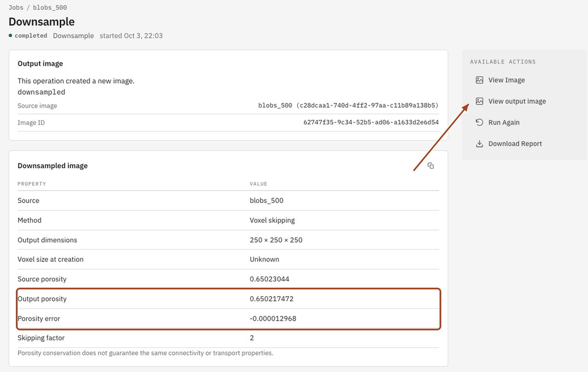The image size is (588, 372).
Task: Click the Source value blobs_500
Action: pyautogui.click(x=267, y=200)
